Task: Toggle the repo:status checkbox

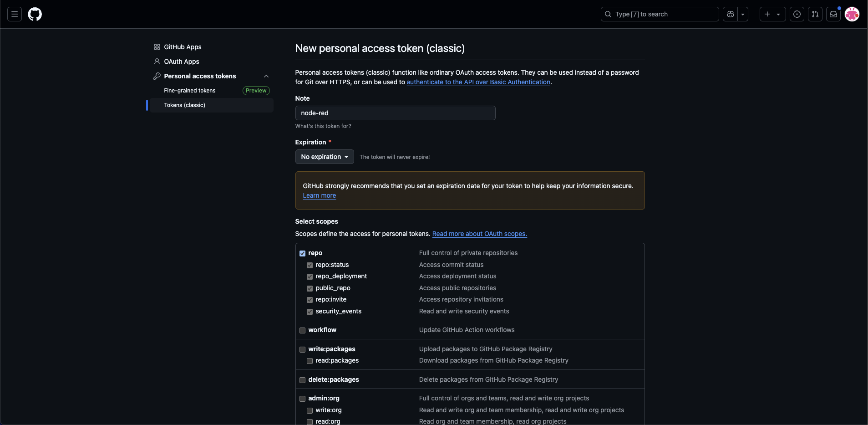Action: point(310,265)
